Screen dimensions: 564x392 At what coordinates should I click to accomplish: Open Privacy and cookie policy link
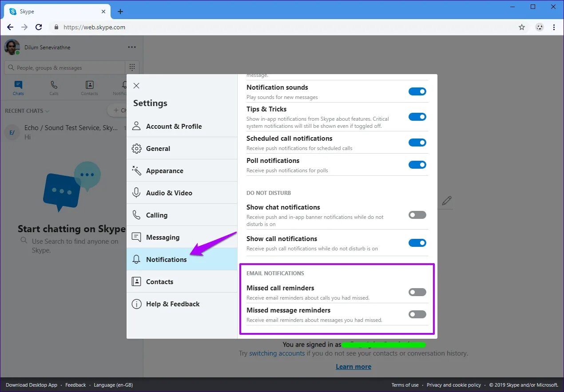click(x=454, y=385)
